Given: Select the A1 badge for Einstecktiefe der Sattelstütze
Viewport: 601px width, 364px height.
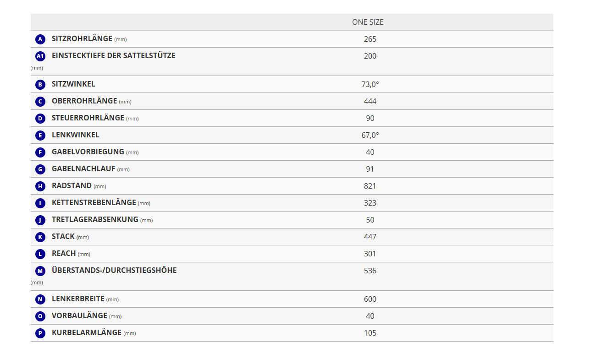Looking at the screenshot, I should pyautogui.click(x=40, y=56).
